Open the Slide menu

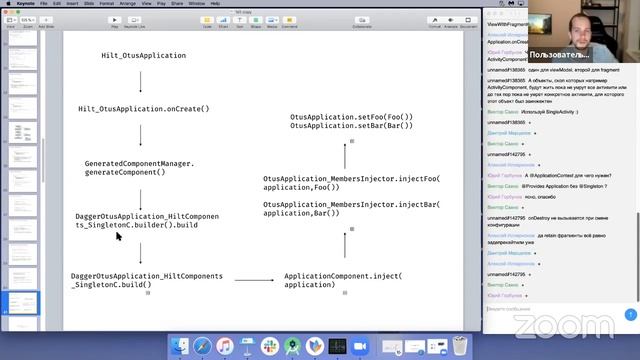tap(89, 3)
